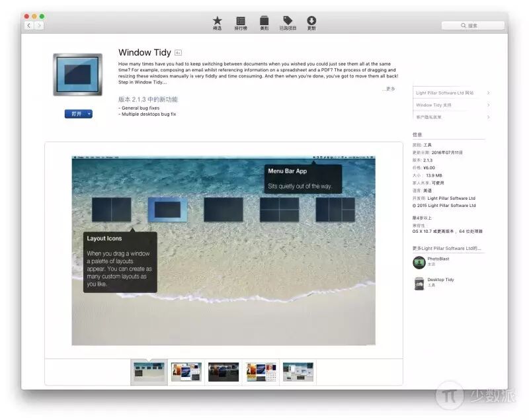Open the Purchased tag icon

[288, 23]
